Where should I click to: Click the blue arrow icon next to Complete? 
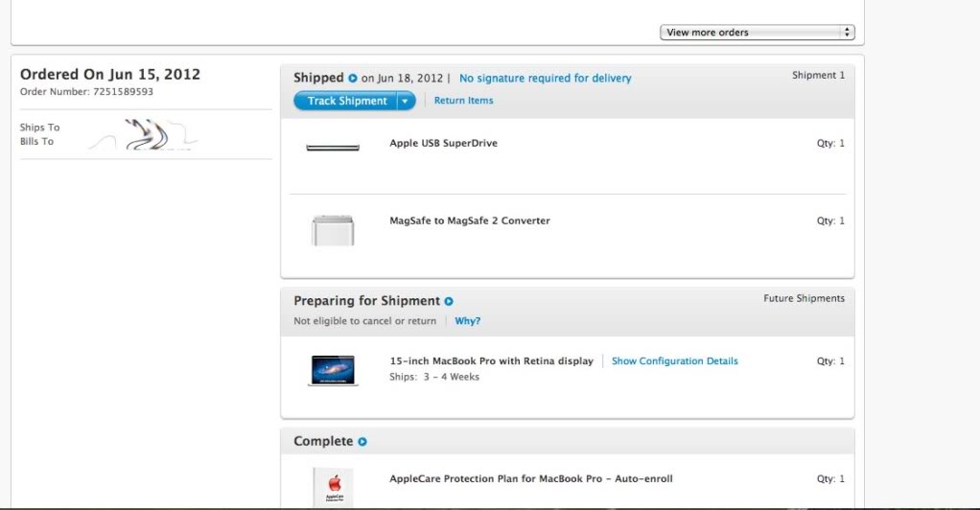(362, 441)
